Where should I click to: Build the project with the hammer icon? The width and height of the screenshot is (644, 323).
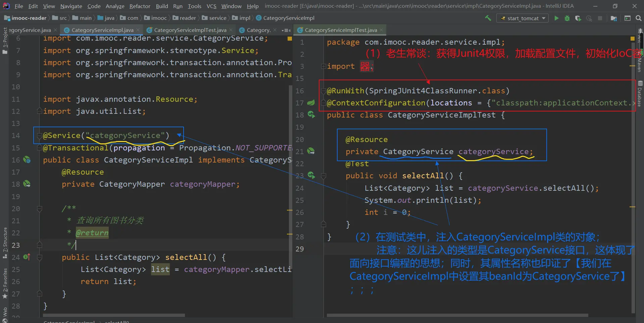488,18
